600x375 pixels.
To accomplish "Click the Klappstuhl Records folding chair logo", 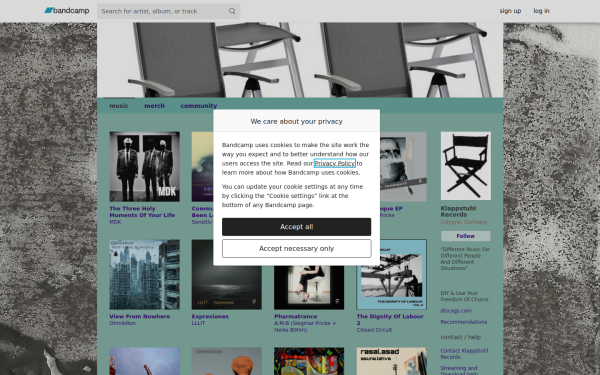I will tap(466, 166).
